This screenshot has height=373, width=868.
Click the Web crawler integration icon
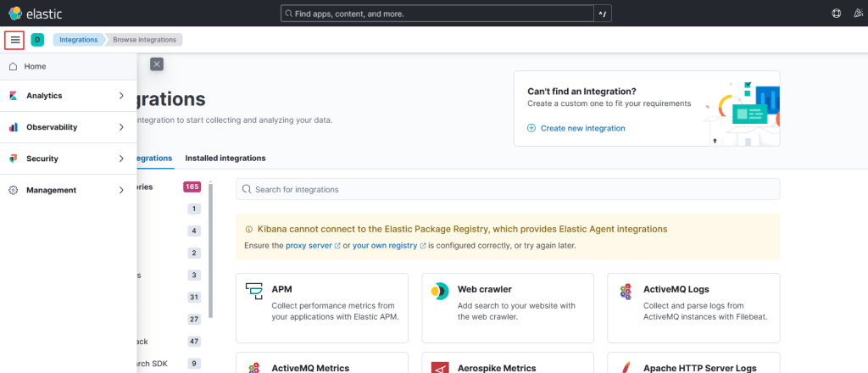click(x=439, y=292)
